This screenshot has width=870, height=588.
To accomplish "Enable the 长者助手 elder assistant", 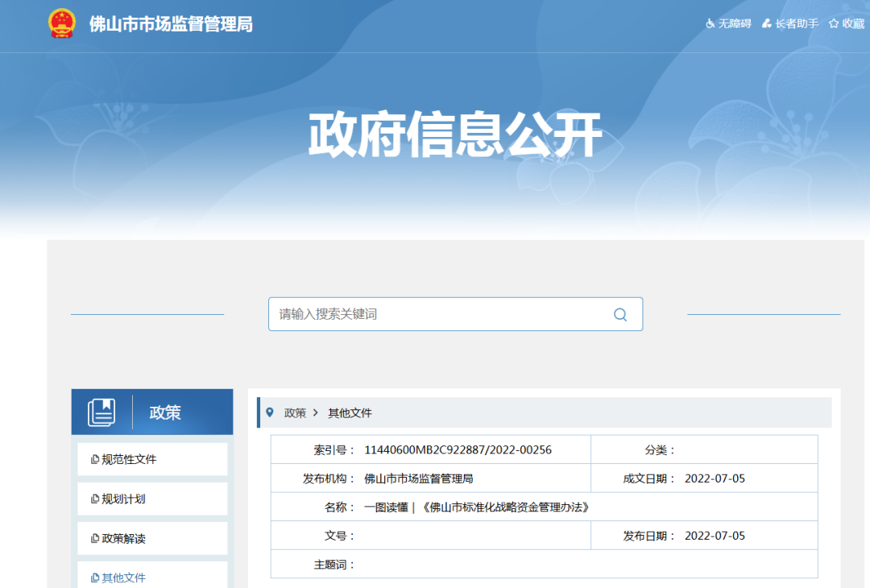I will tap(790, 23).
